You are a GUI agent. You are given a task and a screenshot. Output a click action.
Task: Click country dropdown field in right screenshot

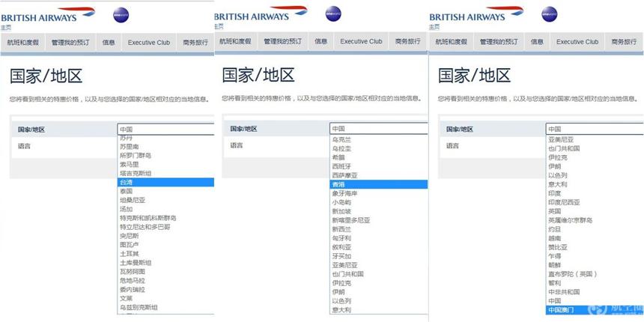coord(595,129)
